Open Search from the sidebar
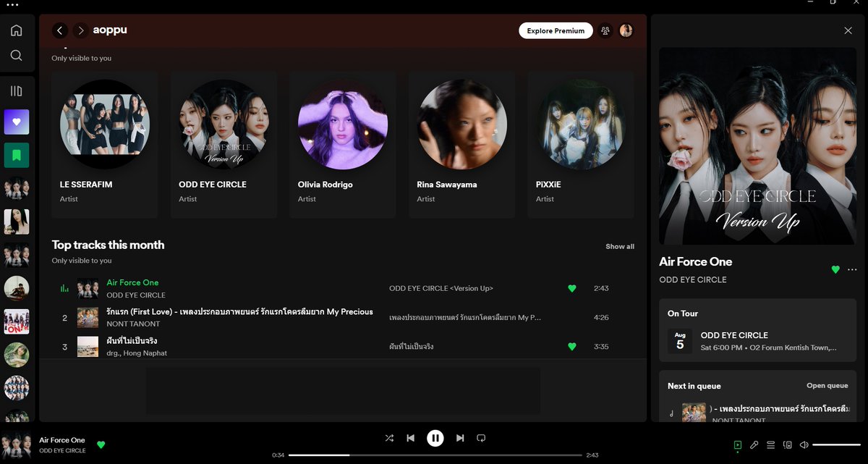The width and height of the screenshot is (868, 464). [17, 55]
